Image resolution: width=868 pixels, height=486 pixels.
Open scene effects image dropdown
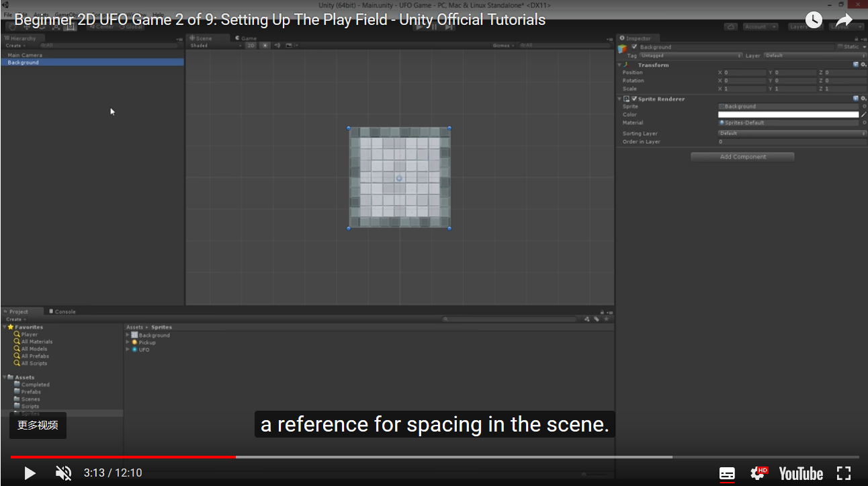pyautogui.click(x=290, y=46)
